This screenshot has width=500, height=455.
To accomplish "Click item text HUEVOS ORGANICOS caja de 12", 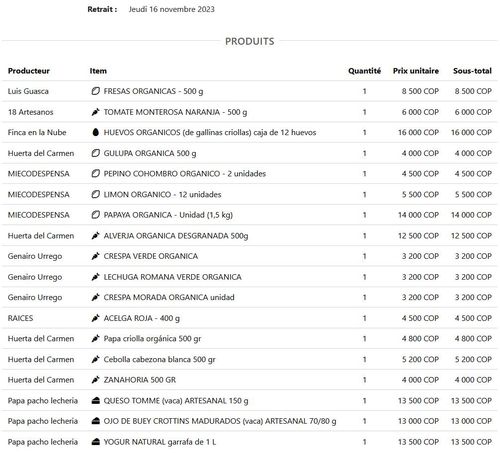I will (210, 132).
